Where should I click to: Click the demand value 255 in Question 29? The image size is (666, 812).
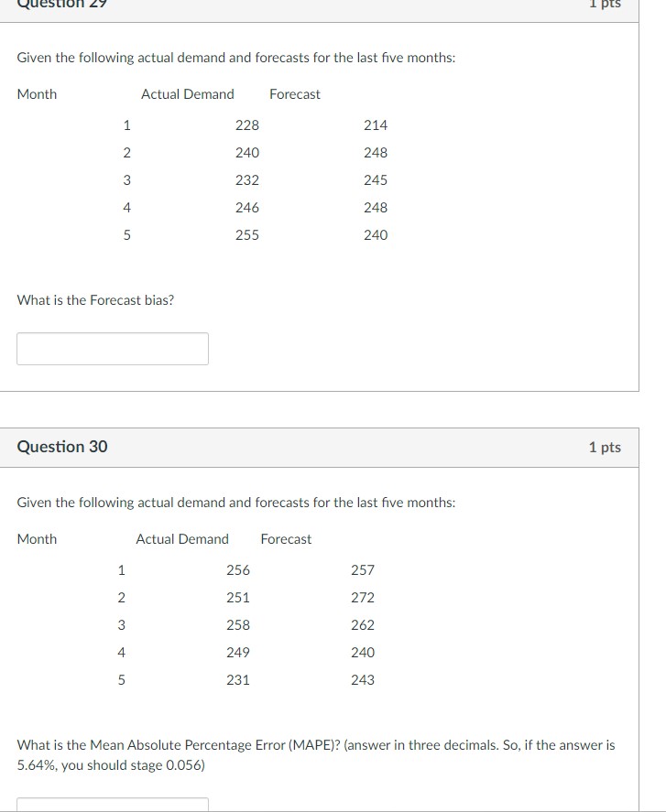point(248,235)
